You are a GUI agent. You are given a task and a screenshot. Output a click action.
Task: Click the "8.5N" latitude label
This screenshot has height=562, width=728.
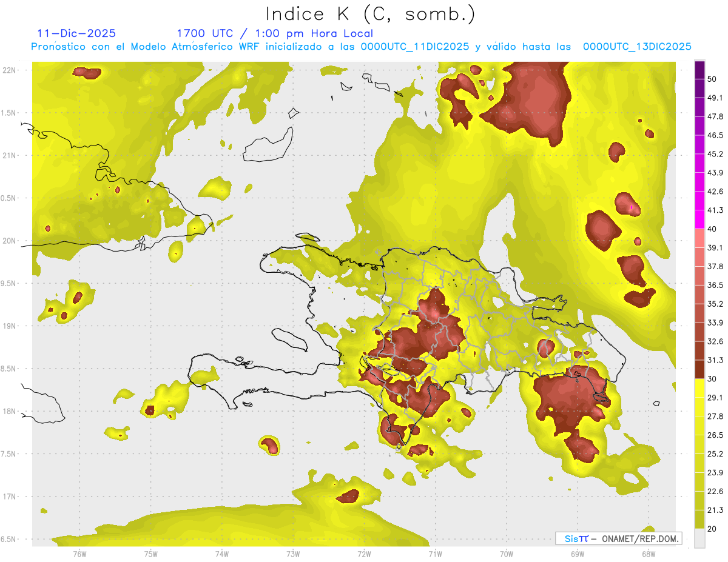tap(9, 369)
